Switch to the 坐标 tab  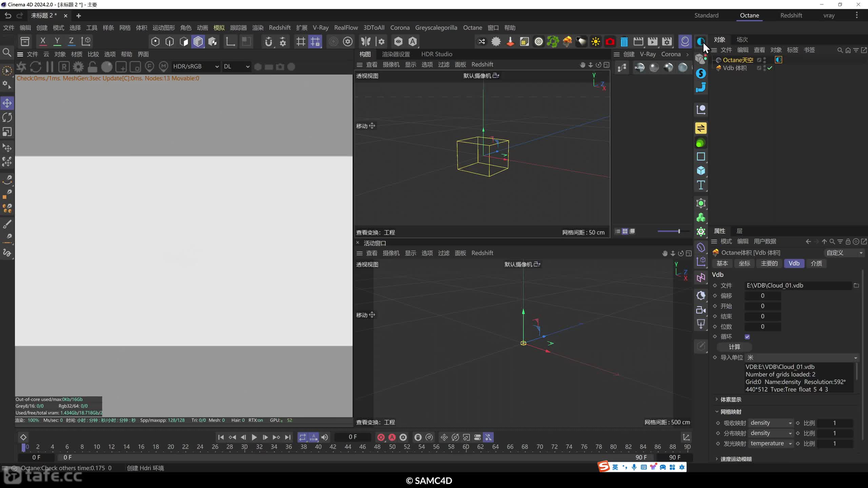744,263
